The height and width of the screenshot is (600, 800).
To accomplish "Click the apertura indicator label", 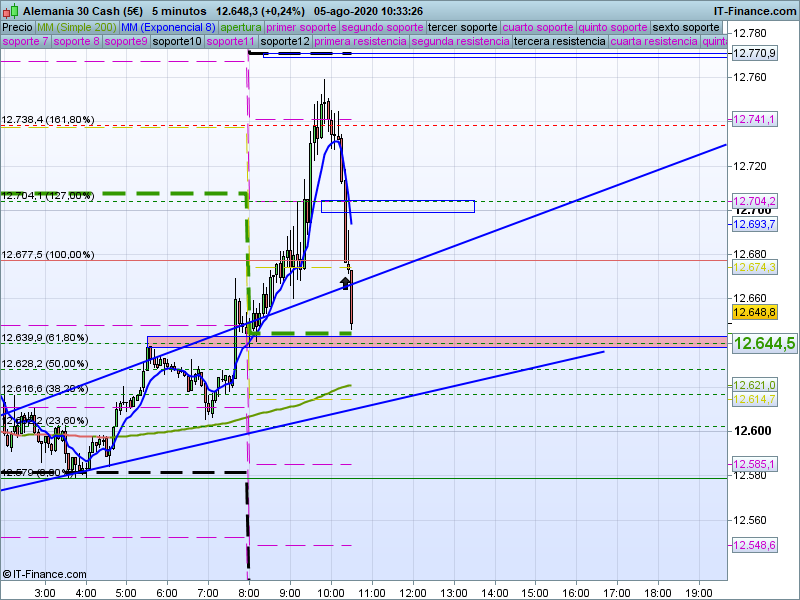I will click(240, 27).
